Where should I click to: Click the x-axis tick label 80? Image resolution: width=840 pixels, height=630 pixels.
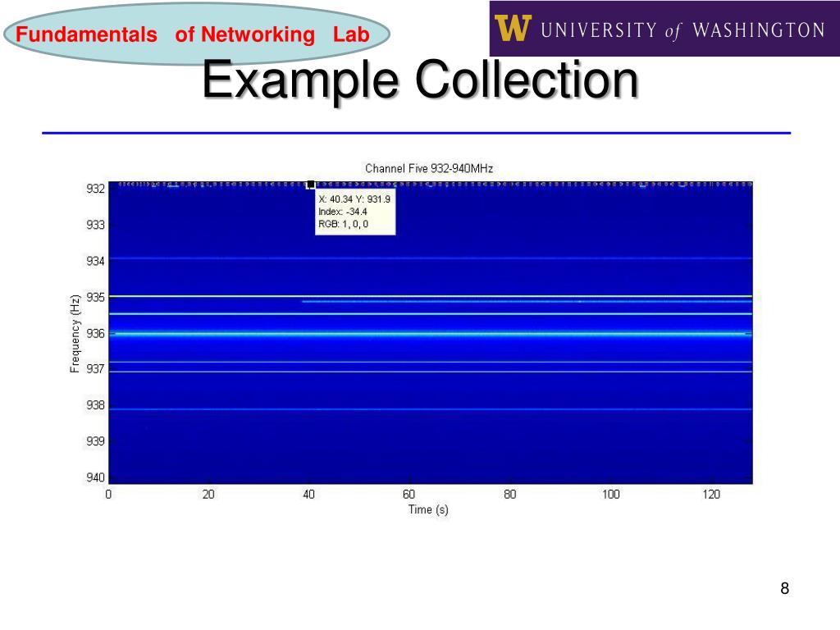(x=510, y=494)
